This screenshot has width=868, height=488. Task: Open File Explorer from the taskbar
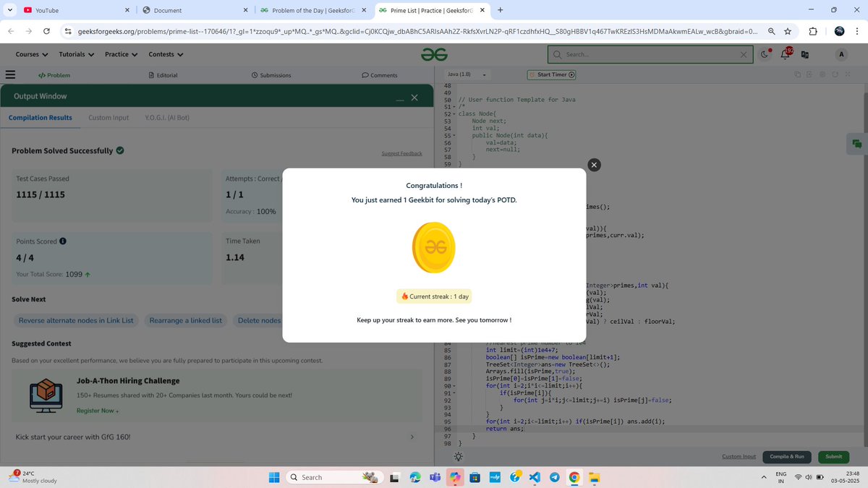[x=594, y=477]
